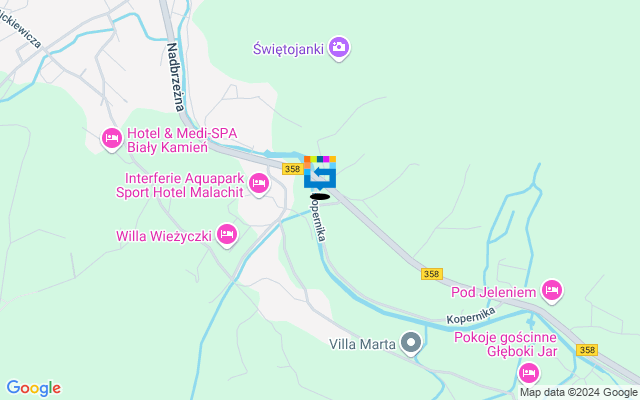640x400 pixels.
Task: Open Interferie Aquapark Sport Hotel Malachit pin
Action: [259, 184]
